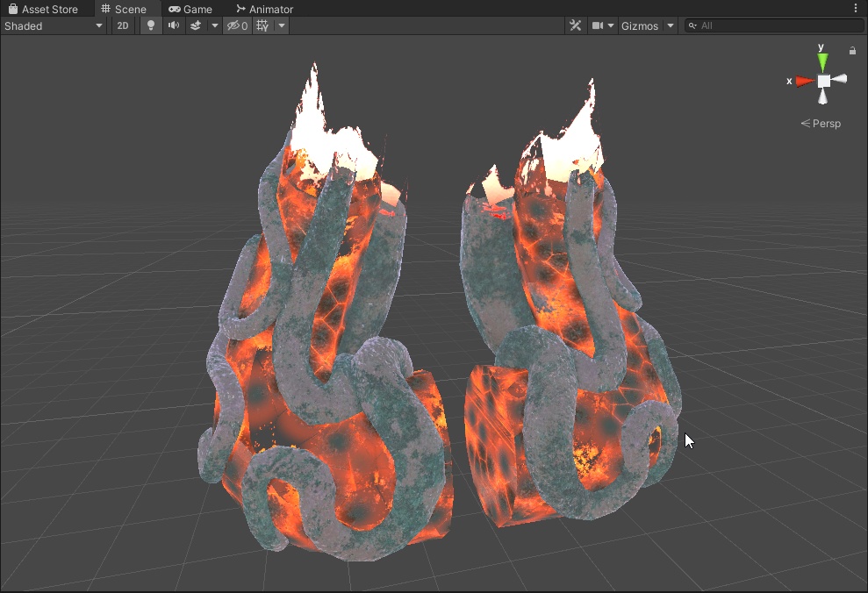Toggle scene lighting with the bulb icon
Image resolution: width=868 pixels, height=593 pixels.
coord(149,25)
